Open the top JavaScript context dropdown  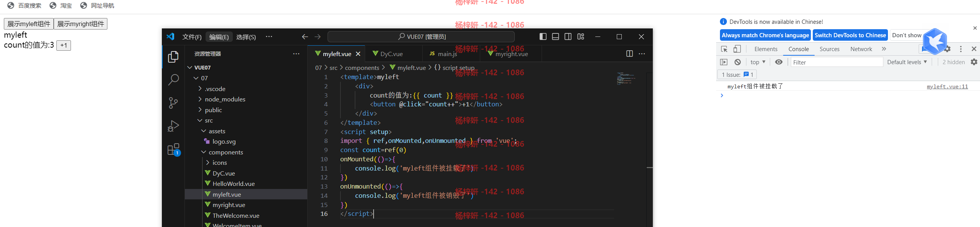tap(758, 62)
